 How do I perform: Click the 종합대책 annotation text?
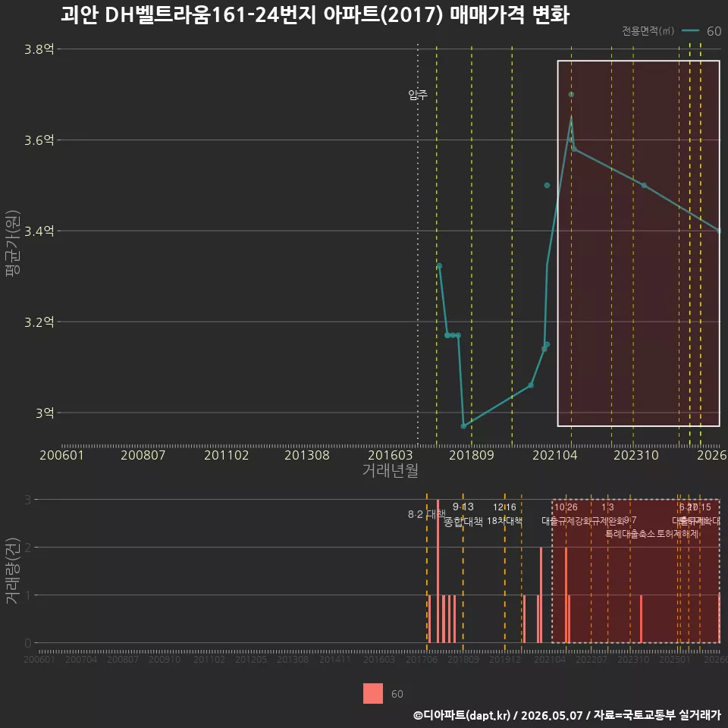(463, 522)
